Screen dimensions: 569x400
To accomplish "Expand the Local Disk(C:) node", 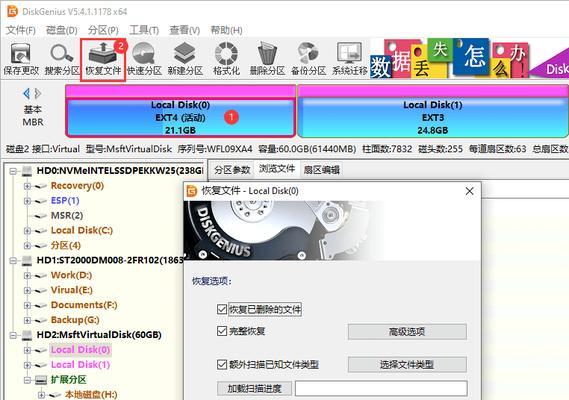I will coord(27,231).
